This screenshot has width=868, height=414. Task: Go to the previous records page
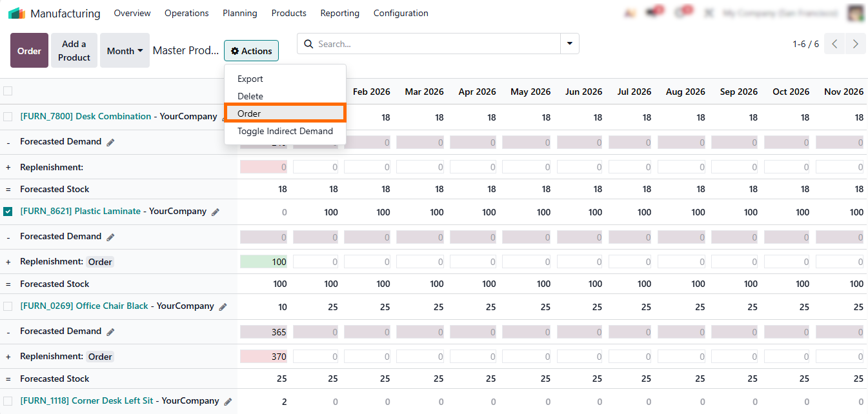(834, 44)
